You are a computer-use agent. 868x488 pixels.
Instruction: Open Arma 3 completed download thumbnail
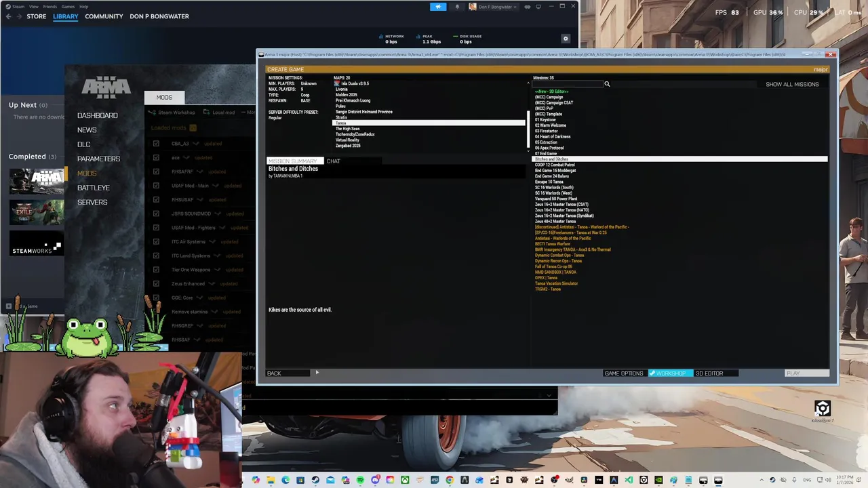(37, 180)
